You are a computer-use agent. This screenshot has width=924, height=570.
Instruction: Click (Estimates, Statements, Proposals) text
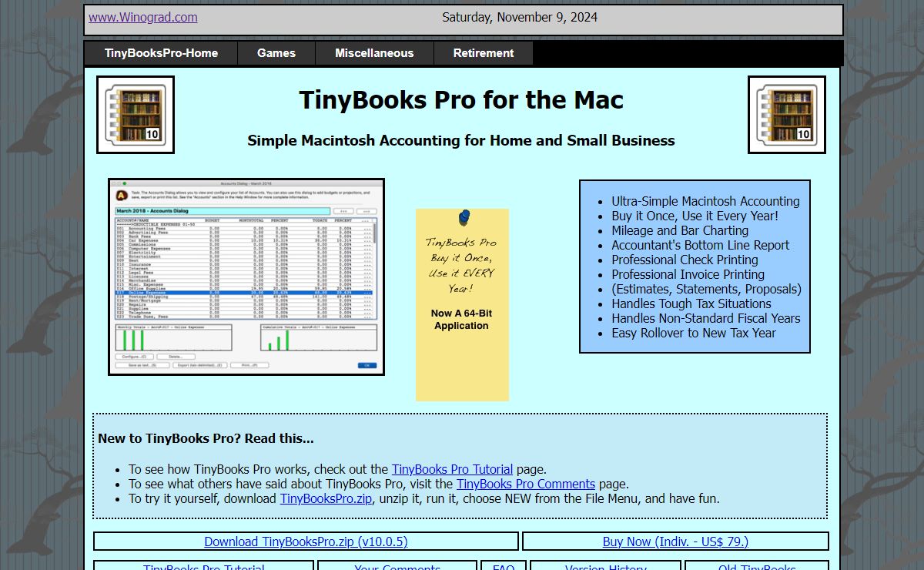707,289
